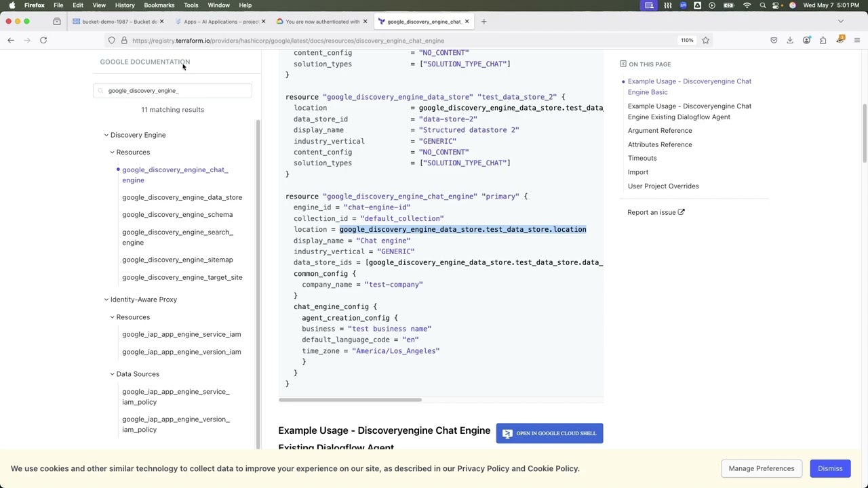Jump to Attributes Reference section
Image resolution: width=868 pixels, height=488 pixels.
[660, 144]
